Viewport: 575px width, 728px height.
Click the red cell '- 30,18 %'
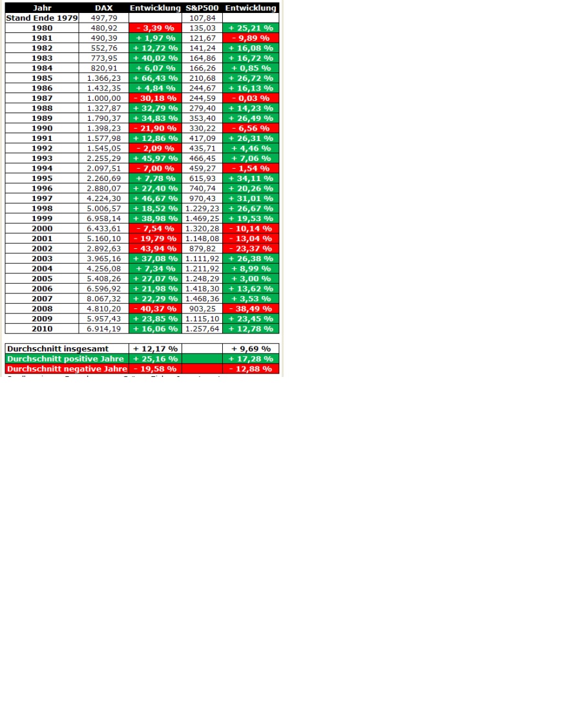tap(156, 98)
